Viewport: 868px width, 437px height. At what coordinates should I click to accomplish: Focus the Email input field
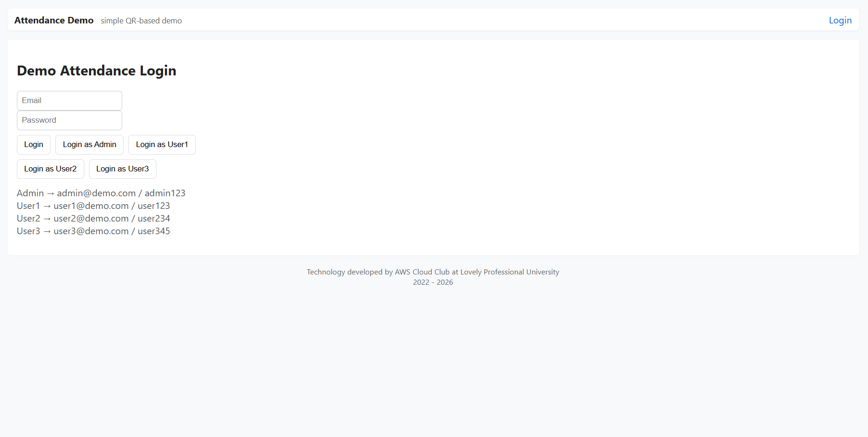pyautogui.click(x=69, y=101)
